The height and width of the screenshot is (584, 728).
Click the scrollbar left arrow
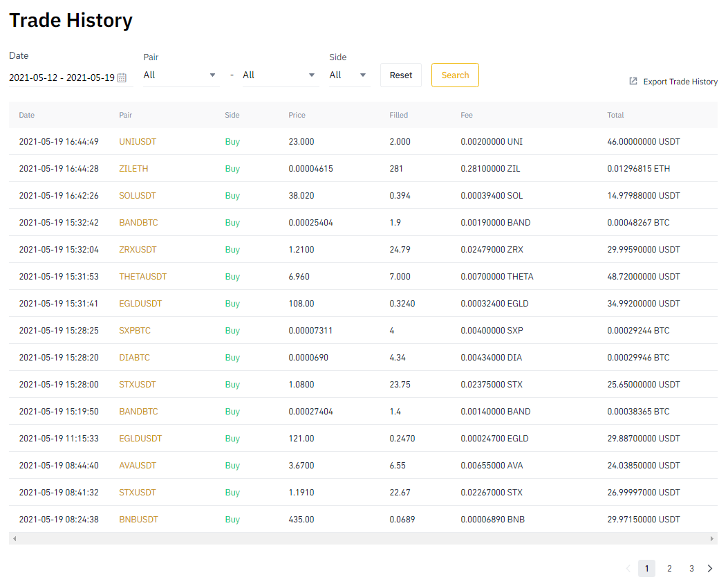tap(15, 538)
